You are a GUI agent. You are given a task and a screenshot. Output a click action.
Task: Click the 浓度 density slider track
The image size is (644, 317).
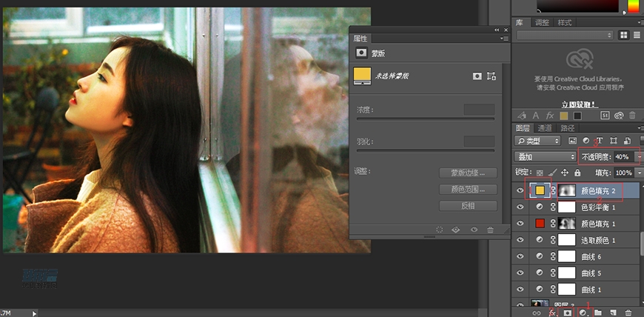[x=426, y=119]
